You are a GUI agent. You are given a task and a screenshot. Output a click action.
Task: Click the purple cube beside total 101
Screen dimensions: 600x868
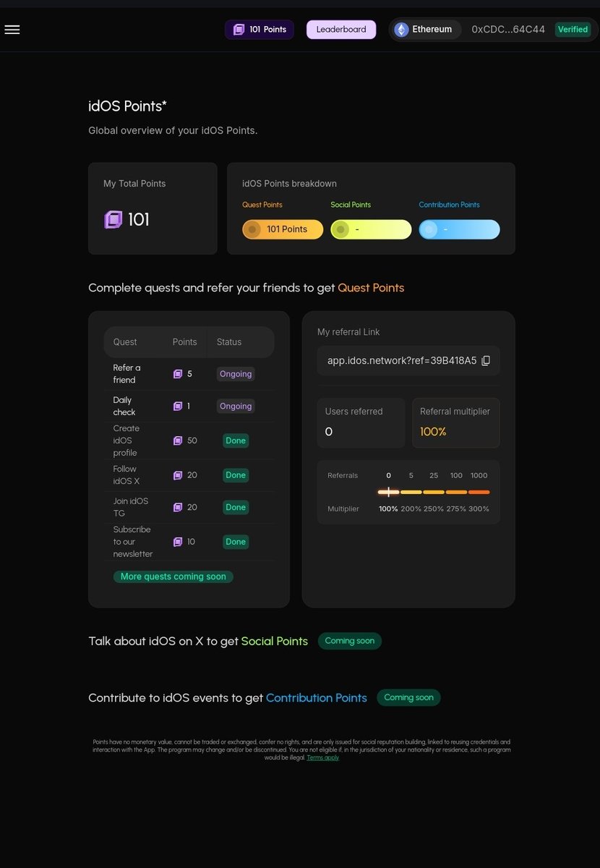pos(113,219)
